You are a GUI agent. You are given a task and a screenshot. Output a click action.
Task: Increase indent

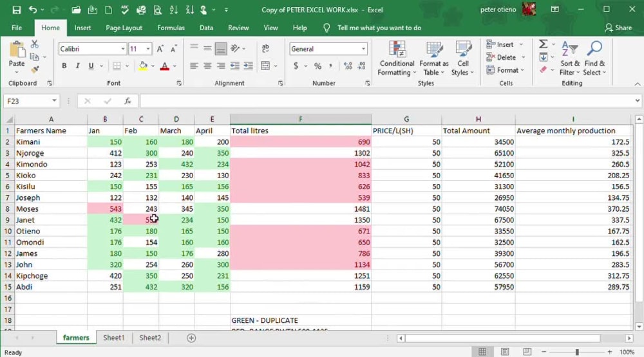[248, 66]
